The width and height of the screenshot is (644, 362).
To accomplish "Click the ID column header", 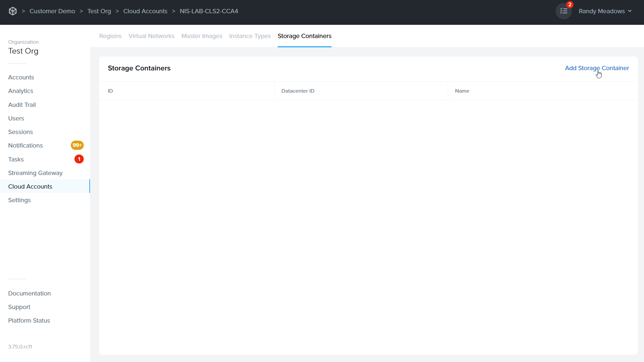I will point(110,91).
